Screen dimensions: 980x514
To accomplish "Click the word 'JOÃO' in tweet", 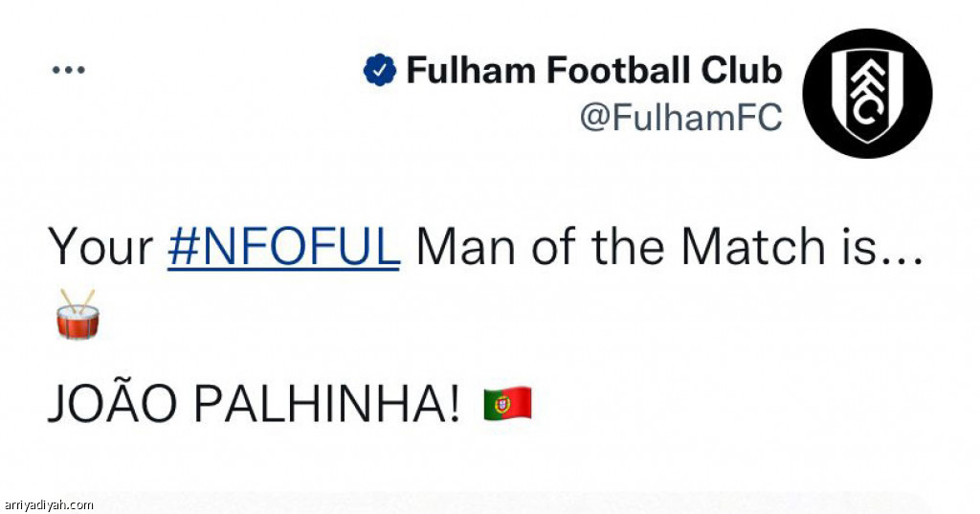I will (x=113, y=403).
